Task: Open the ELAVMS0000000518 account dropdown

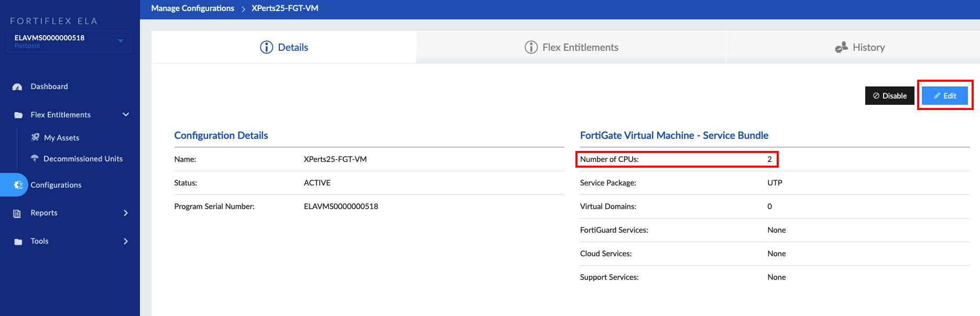Action: pyautogui.click(x=69, y=41)
